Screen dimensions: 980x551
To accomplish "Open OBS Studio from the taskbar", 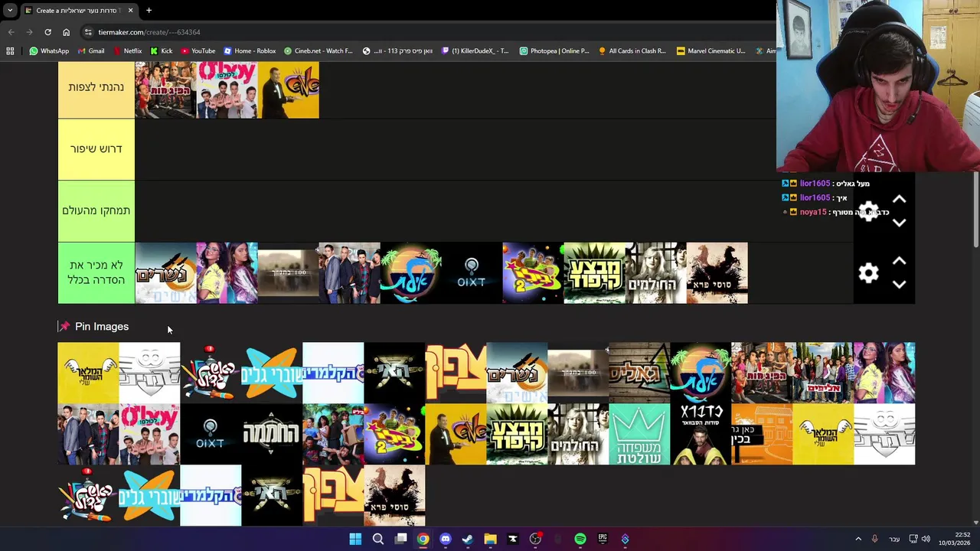I will pos(535,540).
